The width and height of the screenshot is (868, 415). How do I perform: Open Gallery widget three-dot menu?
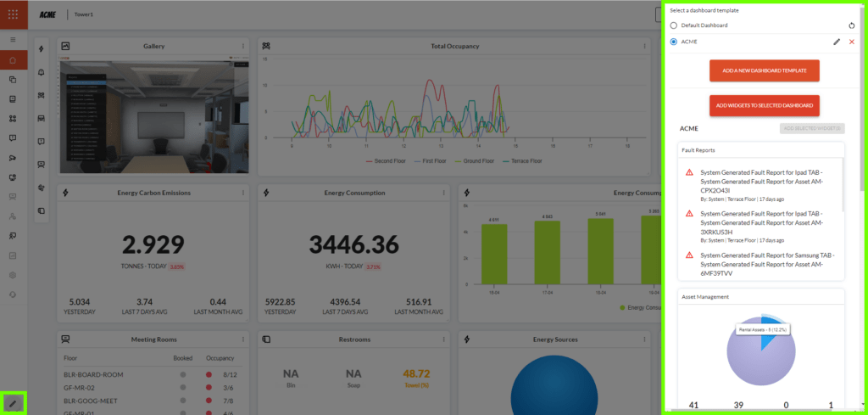pos(243,46)
